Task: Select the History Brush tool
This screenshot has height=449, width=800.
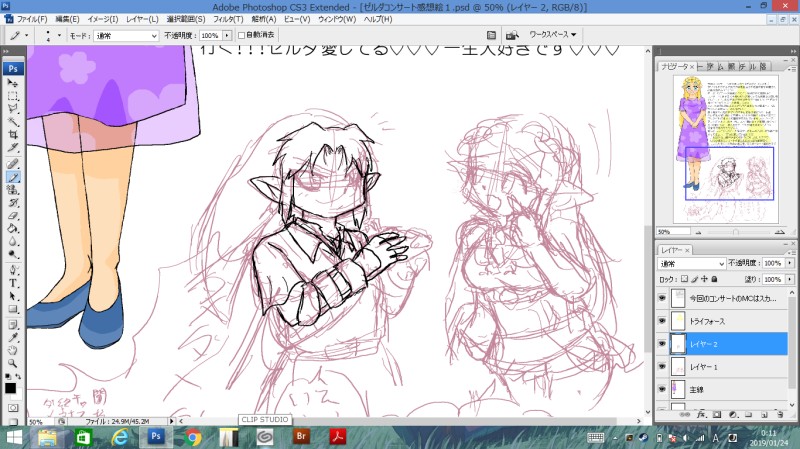Action: (13, 203)
